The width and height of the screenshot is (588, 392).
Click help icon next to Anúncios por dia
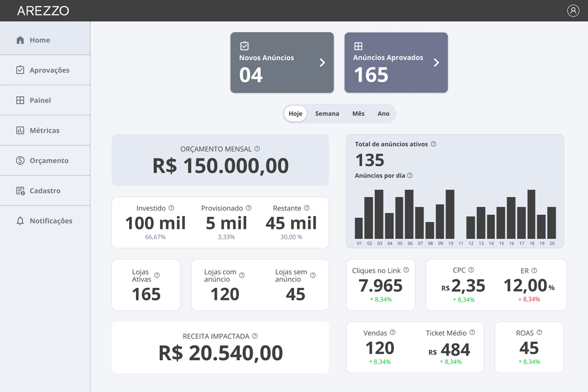(x=410, y=175)
